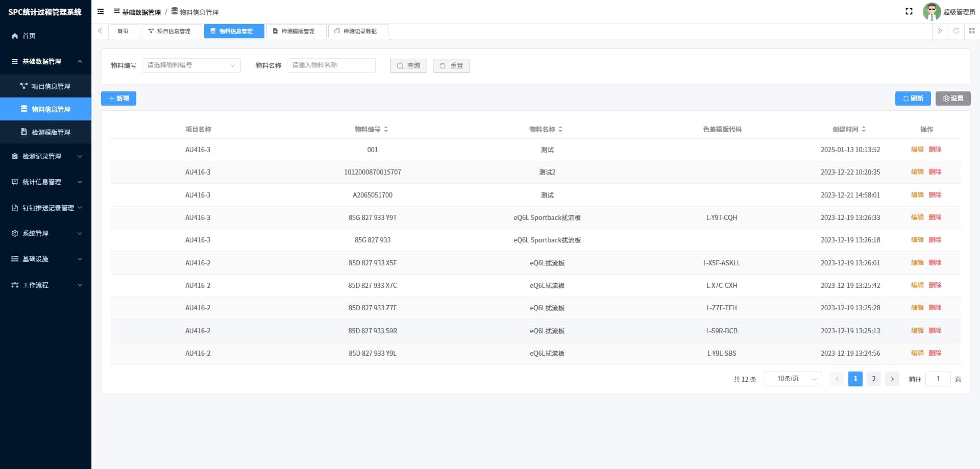Go to previous page arrow
980x469 pixels.
pyautogui.click(x=837, y=379)
